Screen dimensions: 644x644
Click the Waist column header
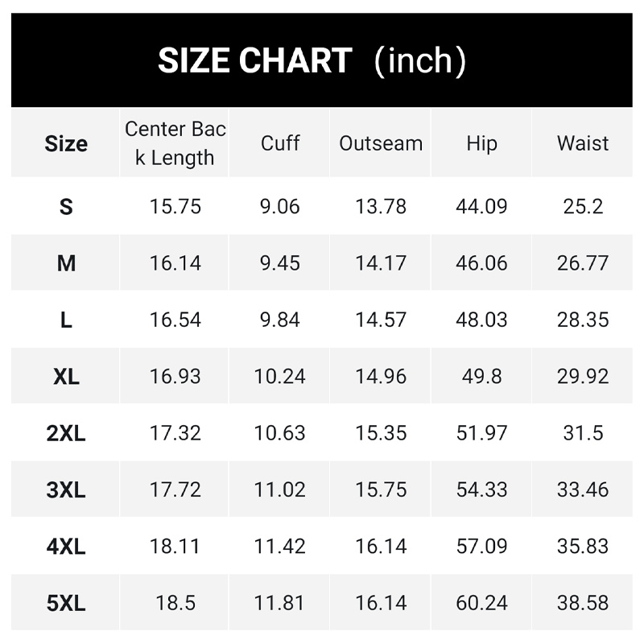582,143
